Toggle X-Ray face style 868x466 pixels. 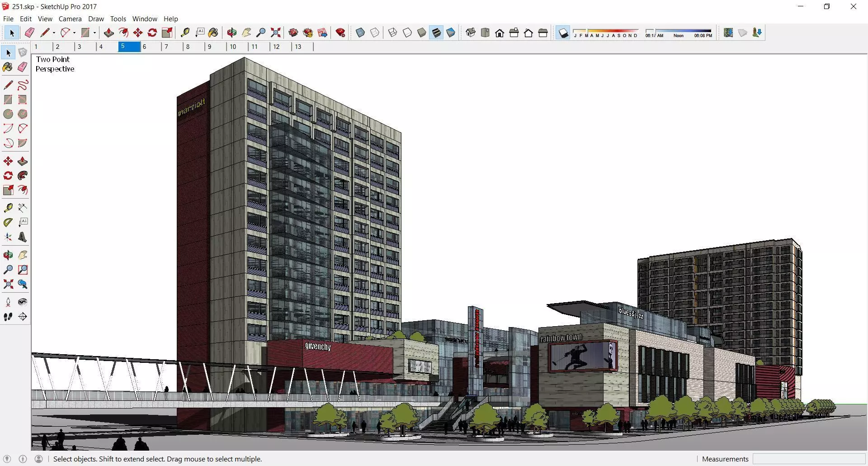click(x=360, y=33)
